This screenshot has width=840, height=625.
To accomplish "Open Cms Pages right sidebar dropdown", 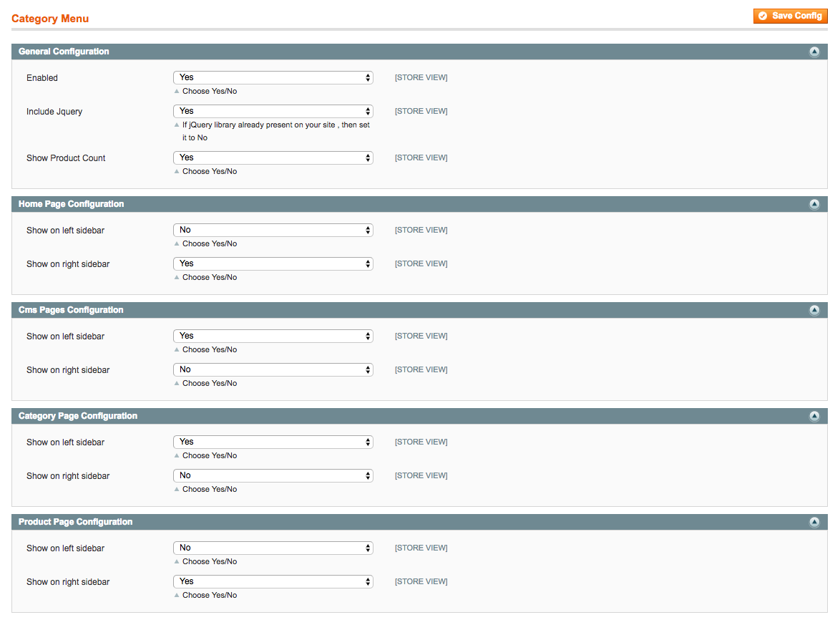I will coord(273,370).
